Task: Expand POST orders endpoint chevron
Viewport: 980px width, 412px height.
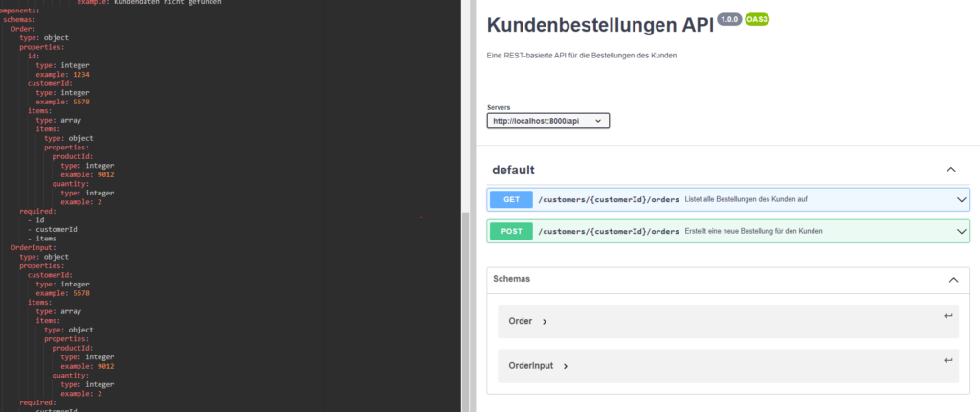Action: [961, 231]
